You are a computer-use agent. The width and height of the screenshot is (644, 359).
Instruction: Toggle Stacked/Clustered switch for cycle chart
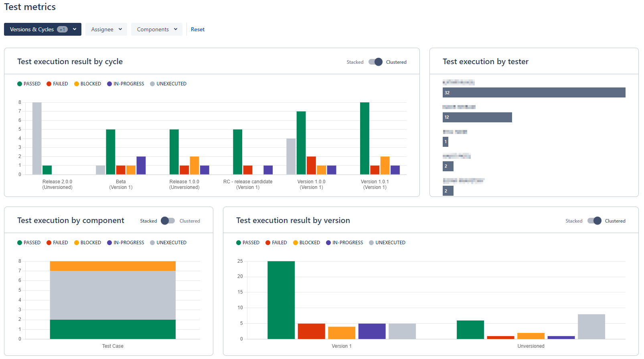coord(375,62)
